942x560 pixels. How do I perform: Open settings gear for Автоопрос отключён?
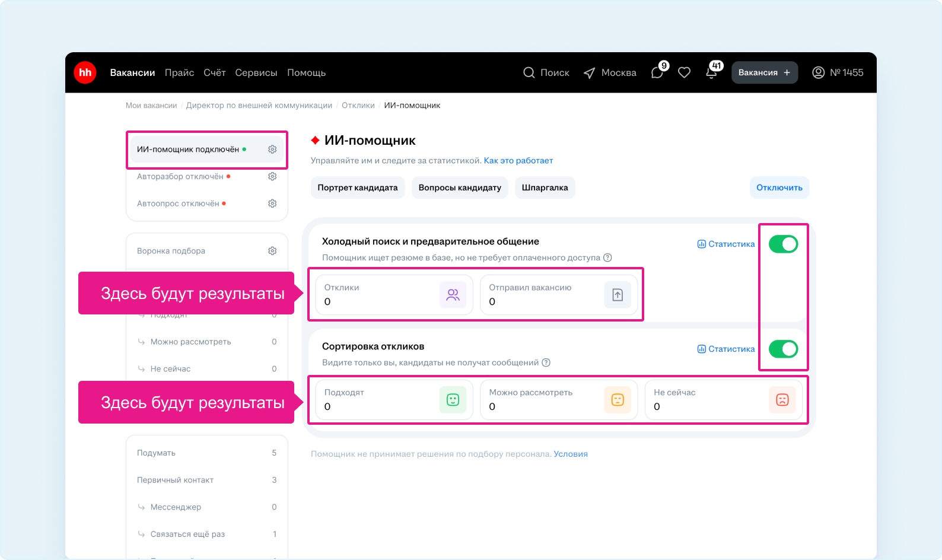point(272,203)
